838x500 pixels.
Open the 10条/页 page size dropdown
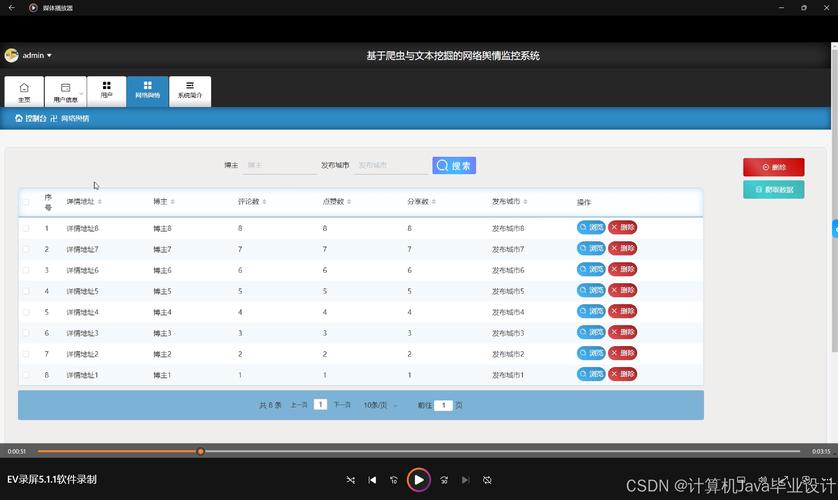pyautogui.click(x=380, y=405)
